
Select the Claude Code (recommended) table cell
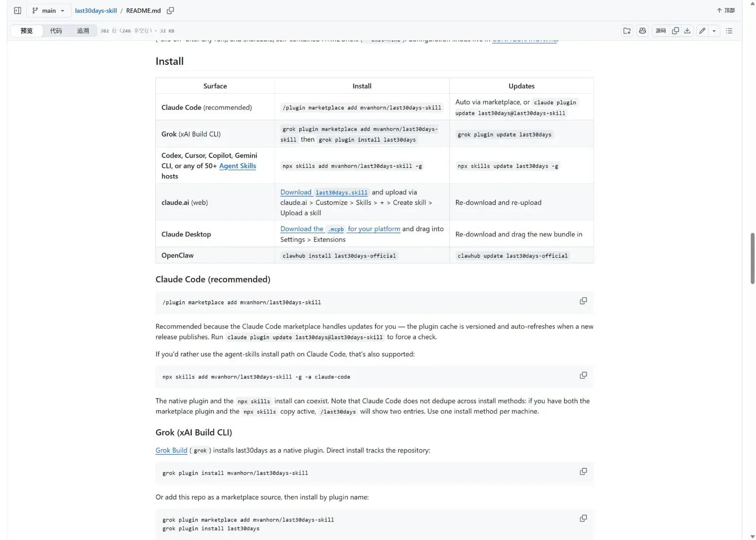coord(215,107)
